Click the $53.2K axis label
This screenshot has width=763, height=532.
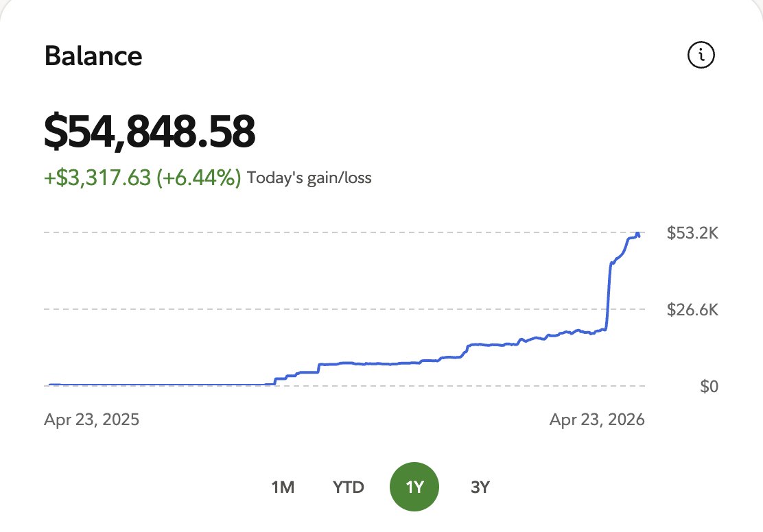[692, 233]
